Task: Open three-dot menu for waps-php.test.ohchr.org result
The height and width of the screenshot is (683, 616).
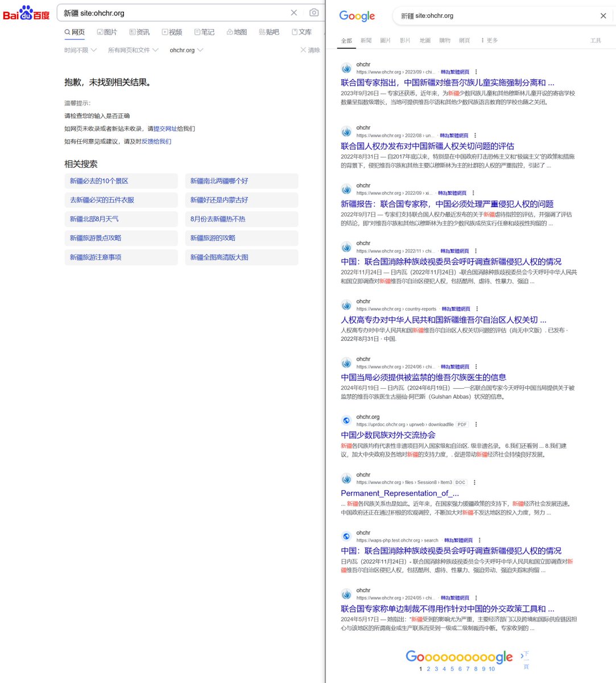Action: (479, 540)
